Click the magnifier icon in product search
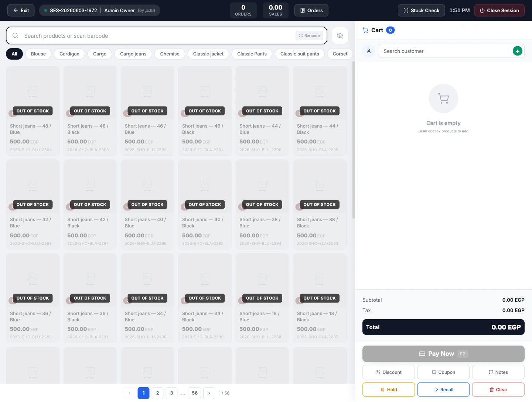The image size is (532, 402). pyautogui.click(x=16, y=36)
